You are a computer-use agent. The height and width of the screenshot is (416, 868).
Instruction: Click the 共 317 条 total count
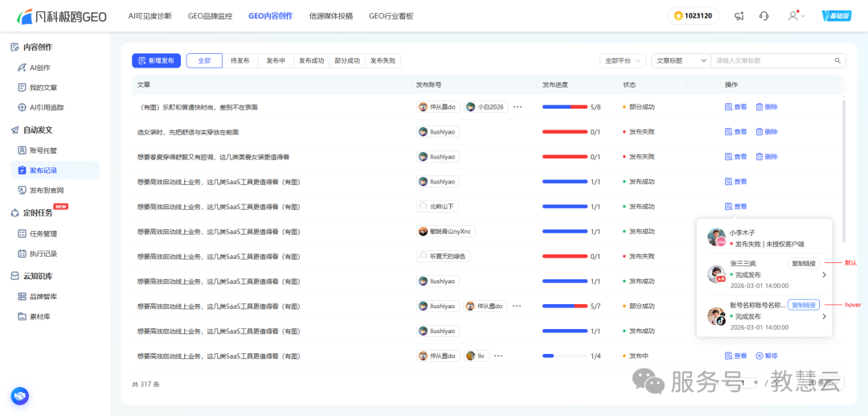point(145,384)
